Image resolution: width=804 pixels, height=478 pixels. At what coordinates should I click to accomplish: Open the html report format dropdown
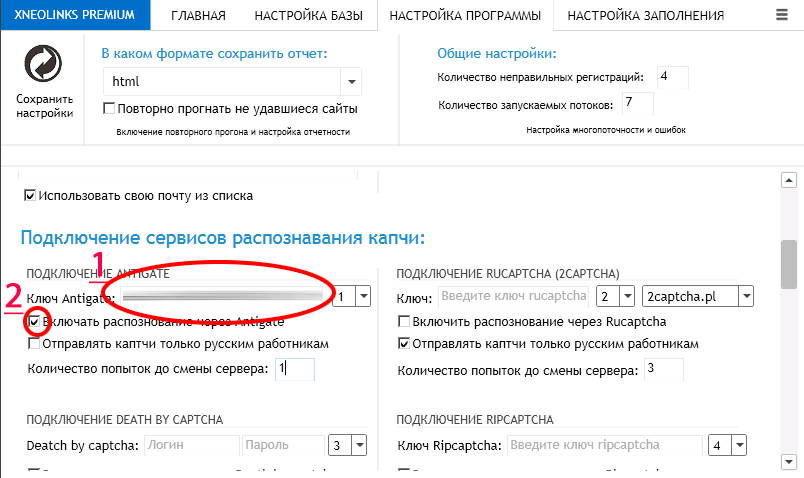351,82
